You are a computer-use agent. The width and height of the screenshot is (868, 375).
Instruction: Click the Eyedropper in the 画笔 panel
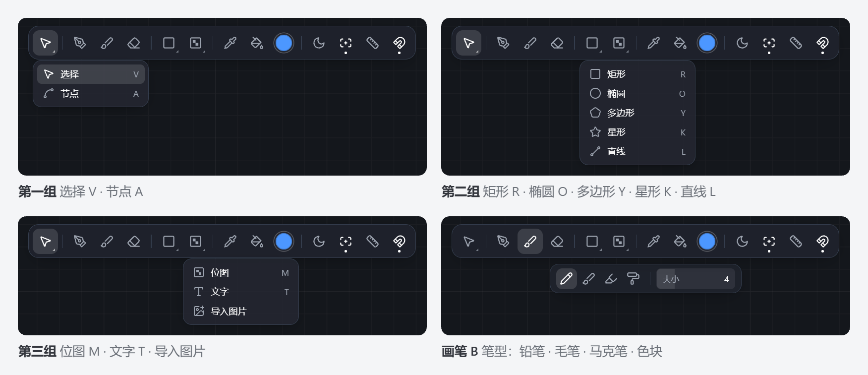[x=653, y=242]
